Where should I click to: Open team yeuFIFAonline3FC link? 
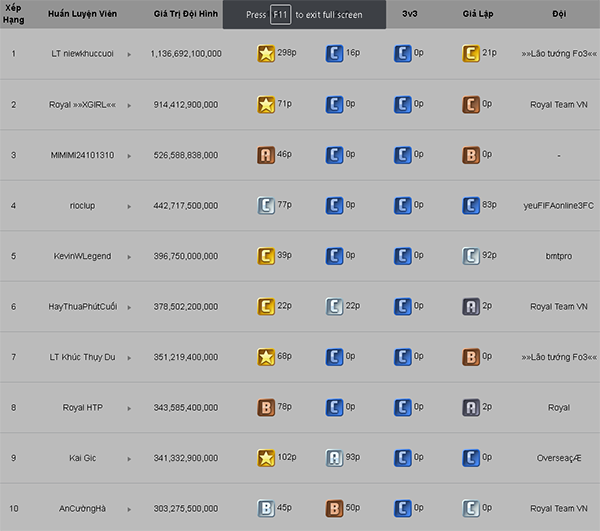[559, 205]
